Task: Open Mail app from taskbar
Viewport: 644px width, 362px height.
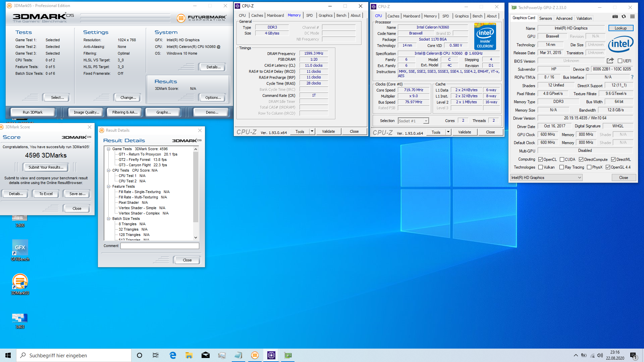Action: point(205,355)
